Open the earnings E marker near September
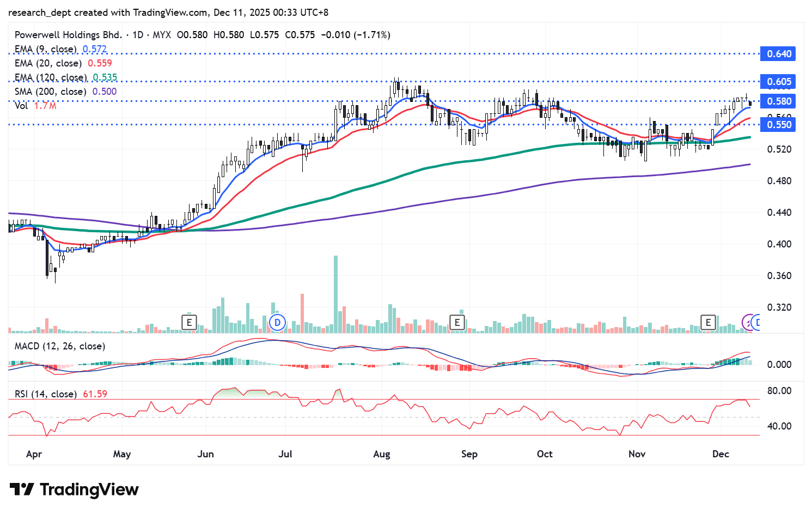This screenshot has width=812, height=514. coord(456,322)
